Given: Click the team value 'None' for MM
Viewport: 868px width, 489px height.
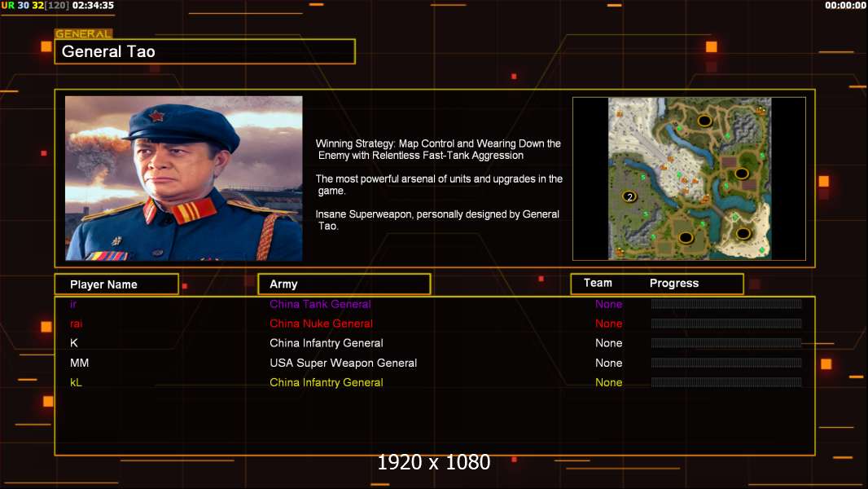Looking at the screenshot, I should click(x=608, y=363).
